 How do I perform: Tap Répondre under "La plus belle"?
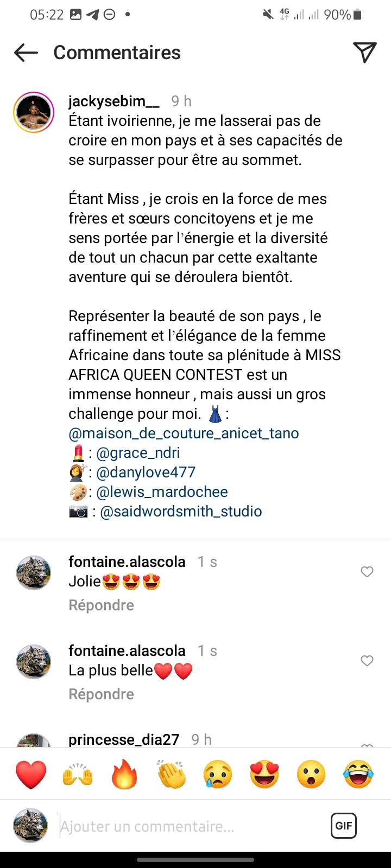coord(101,694)
